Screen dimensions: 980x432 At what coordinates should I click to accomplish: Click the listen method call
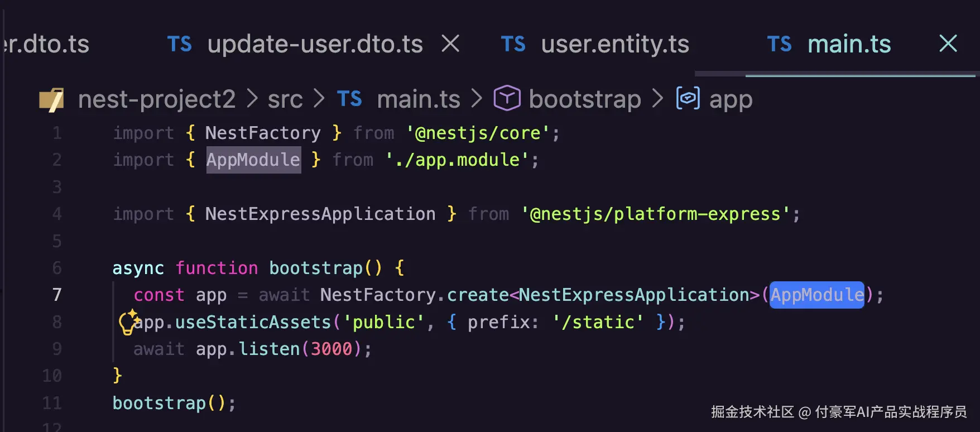coord(269,349)
